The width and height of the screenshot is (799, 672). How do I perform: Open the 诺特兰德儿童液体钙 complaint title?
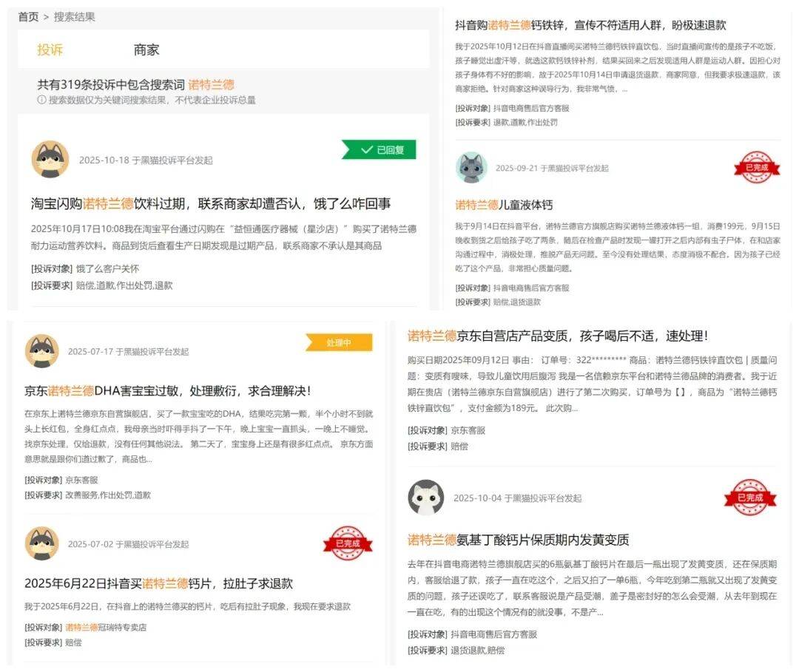click(504, 205)
